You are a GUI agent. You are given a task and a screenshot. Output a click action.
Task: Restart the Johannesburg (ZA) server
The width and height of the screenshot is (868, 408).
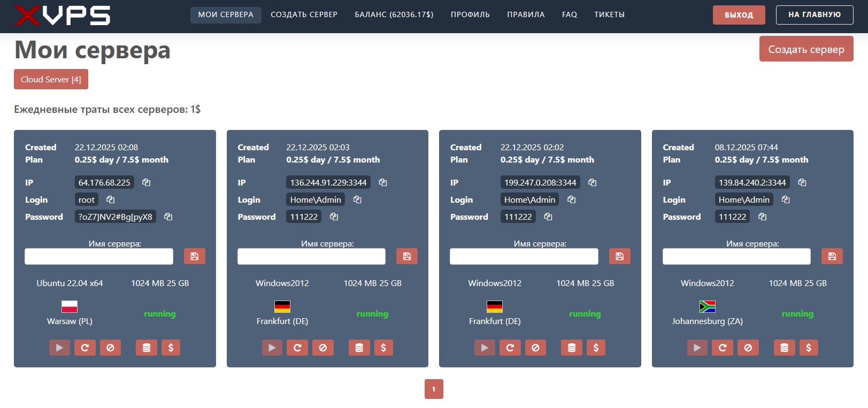pyautogui.click(x=722, y=348)
